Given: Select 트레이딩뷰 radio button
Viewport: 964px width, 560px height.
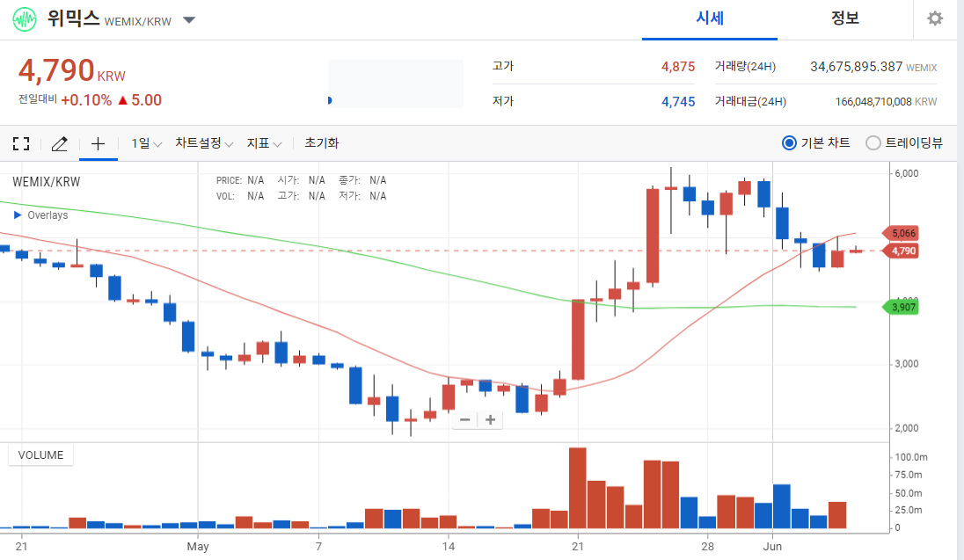Looking at the screenshot, I should click(873, 143).
